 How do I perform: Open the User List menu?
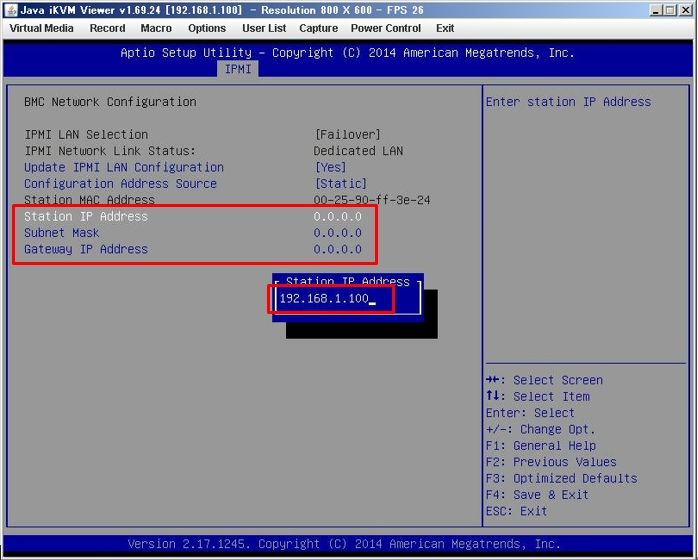pyautogui.click(x=264, y=28)
